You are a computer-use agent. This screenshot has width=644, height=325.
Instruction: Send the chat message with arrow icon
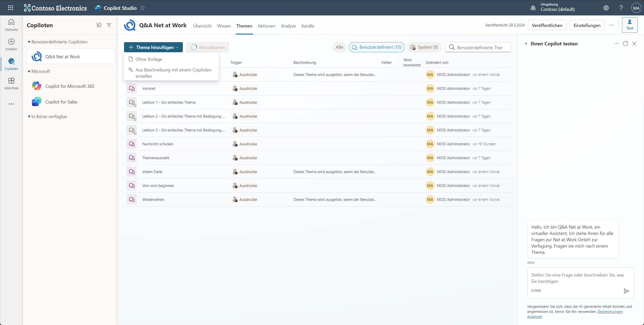click(626, 291)
